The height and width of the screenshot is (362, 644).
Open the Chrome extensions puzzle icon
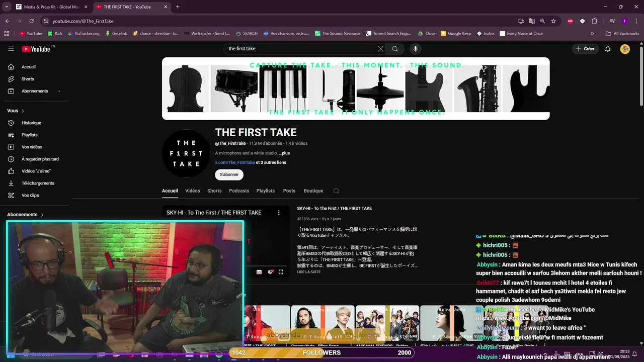(x=594, y=21)
